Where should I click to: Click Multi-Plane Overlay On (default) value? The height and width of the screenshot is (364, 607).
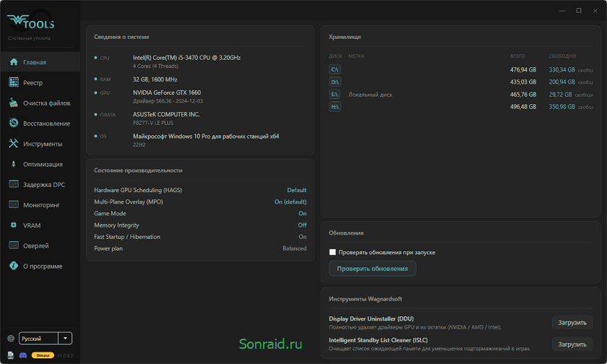point(290,202)
